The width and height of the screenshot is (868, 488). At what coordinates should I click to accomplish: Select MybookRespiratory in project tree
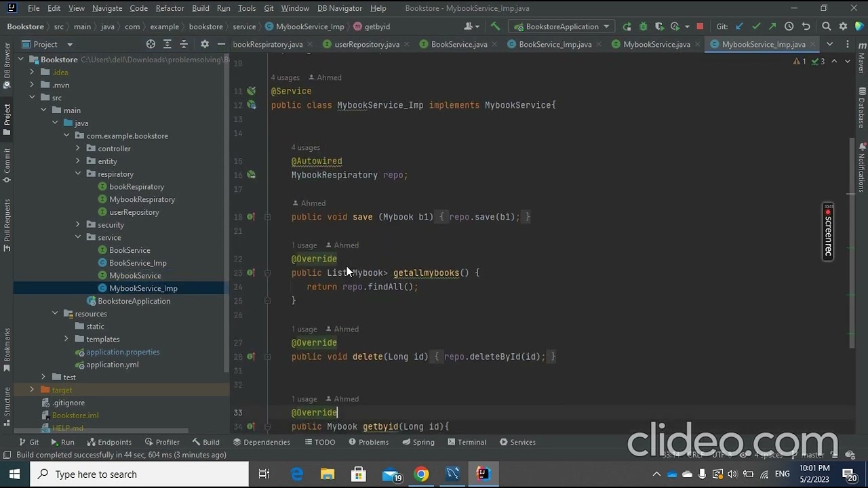click(142, 199)
